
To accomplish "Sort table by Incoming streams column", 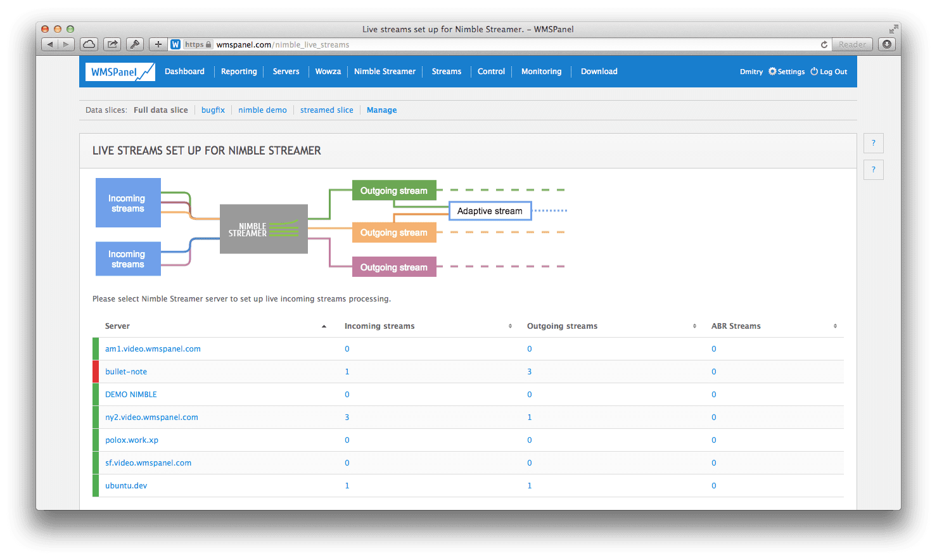I will (x=428, y=326).
